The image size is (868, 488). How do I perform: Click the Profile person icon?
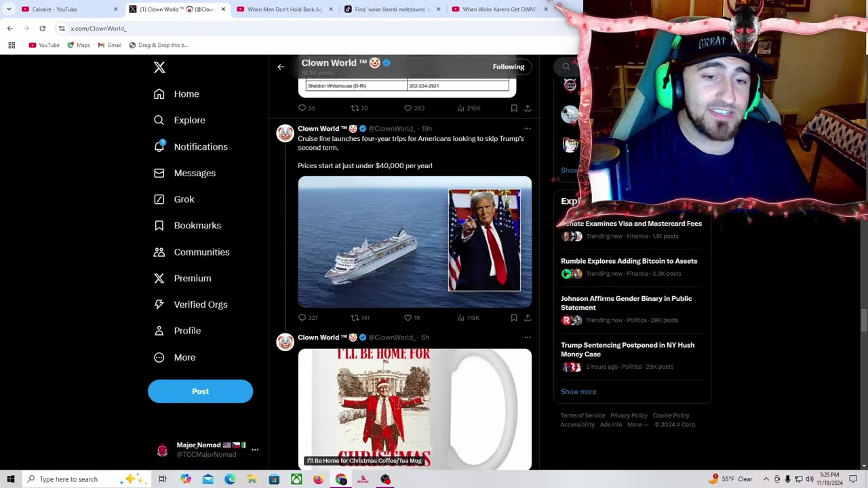(159, 331)
